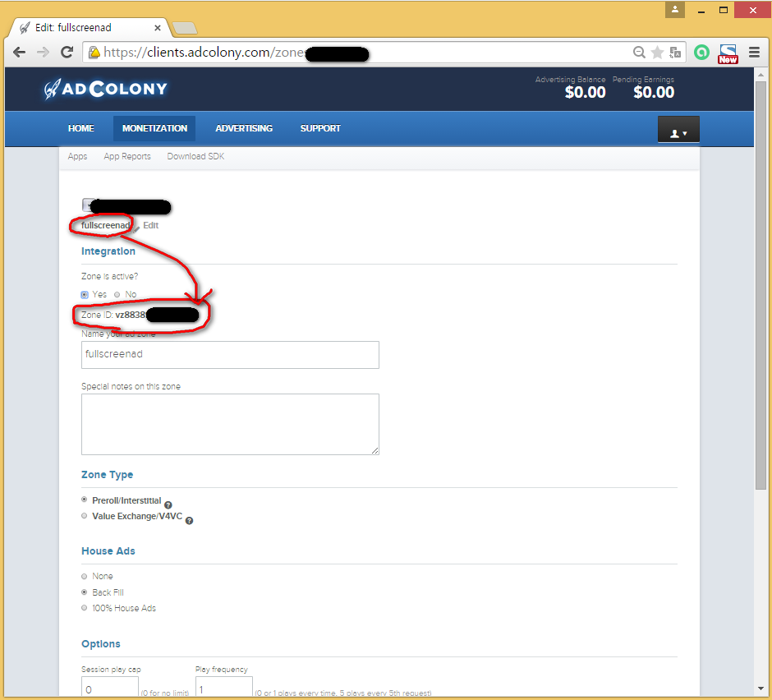Open the Chrome hamburger menu
The height and width of the screenshot is (700, 772).
tap(754, 53)
